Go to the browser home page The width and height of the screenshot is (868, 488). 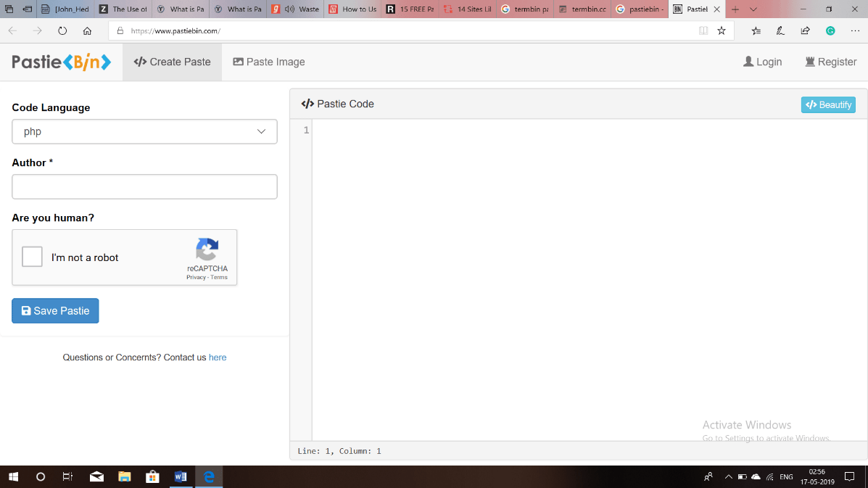tap(87, 31)
